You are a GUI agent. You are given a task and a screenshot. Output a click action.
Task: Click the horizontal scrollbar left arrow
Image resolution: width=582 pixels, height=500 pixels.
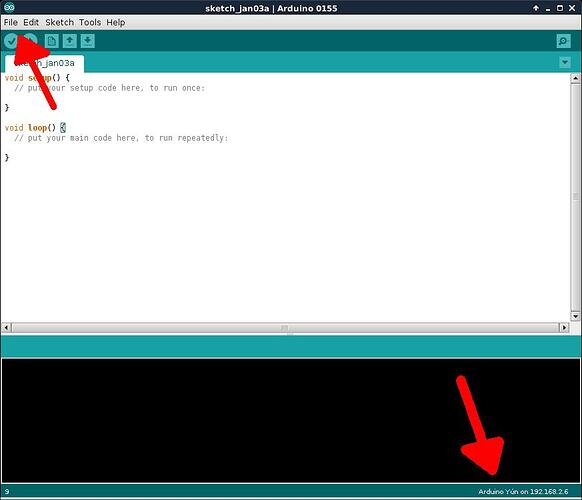click(x=6, y=327)
